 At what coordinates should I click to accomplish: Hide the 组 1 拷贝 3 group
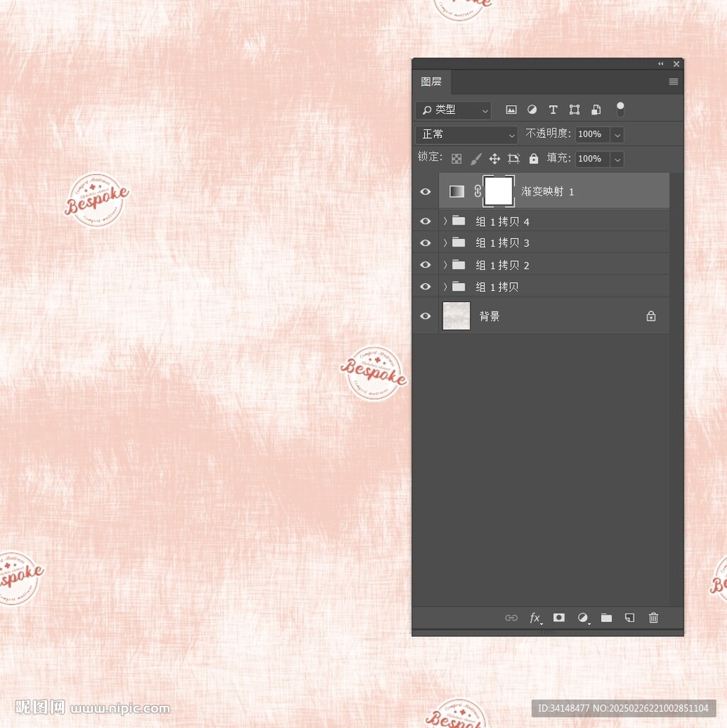425,243
